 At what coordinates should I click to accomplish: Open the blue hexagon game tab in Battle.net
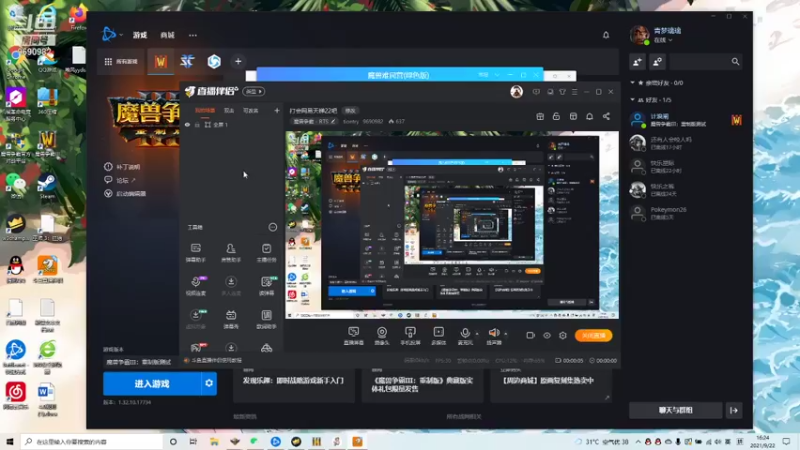point(214,62)
